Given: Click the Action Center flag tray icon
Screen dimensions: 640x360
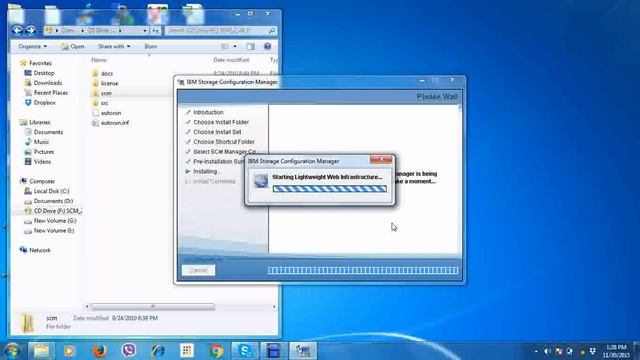Looking at the screenshot, I should [x=559, y=351].
